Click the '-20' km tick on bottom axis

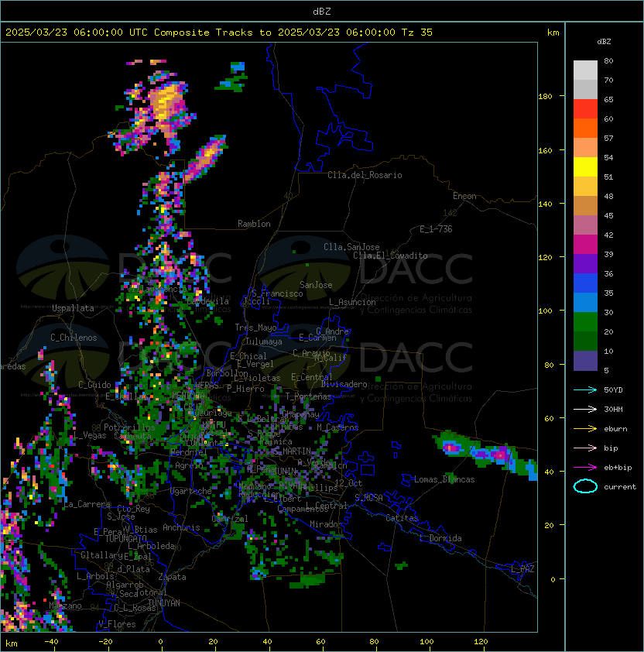[x=105, y=642]
